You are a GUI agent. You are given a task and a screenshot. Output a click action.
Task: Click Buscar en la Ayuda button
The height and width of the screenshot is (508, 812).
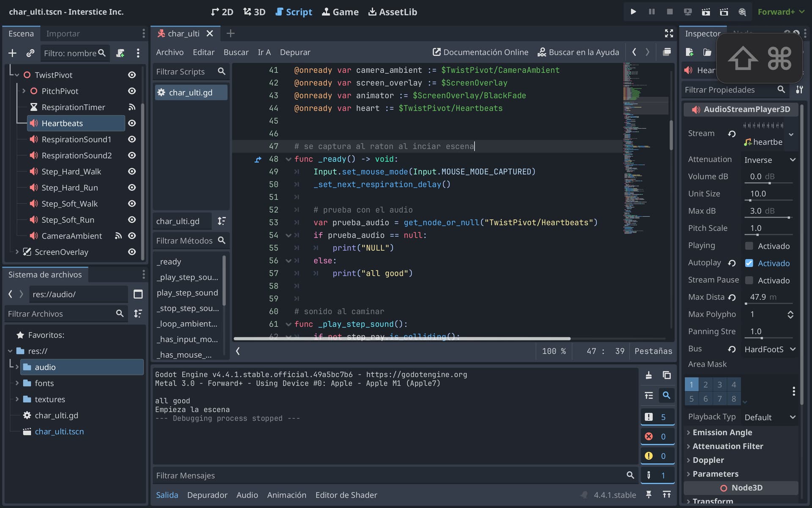coord(578,52)
